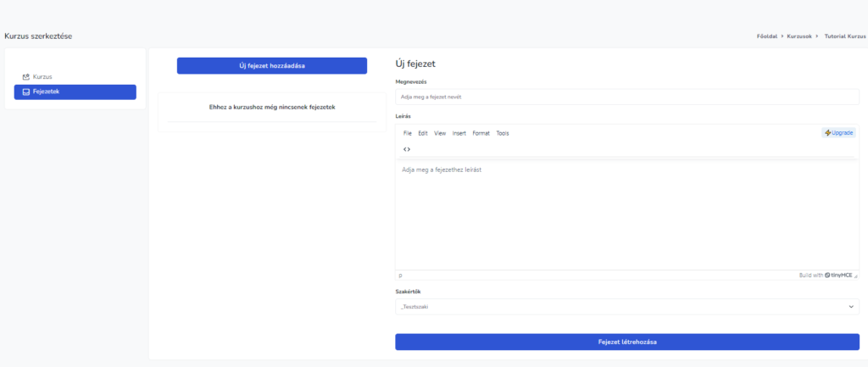
Task: Open the Tools menu in editor
Action: (x=503, y=133)
